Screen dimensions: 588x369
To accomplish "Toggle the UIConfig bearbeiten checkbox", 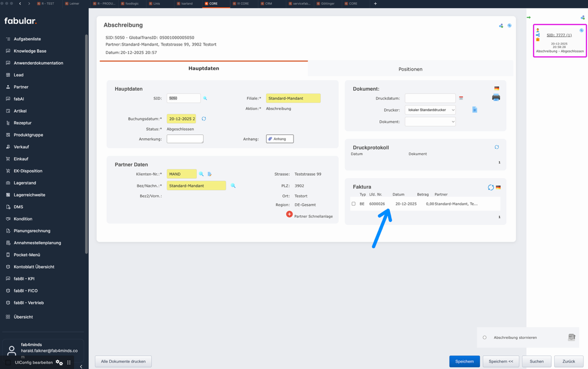I will pos(8,363).
